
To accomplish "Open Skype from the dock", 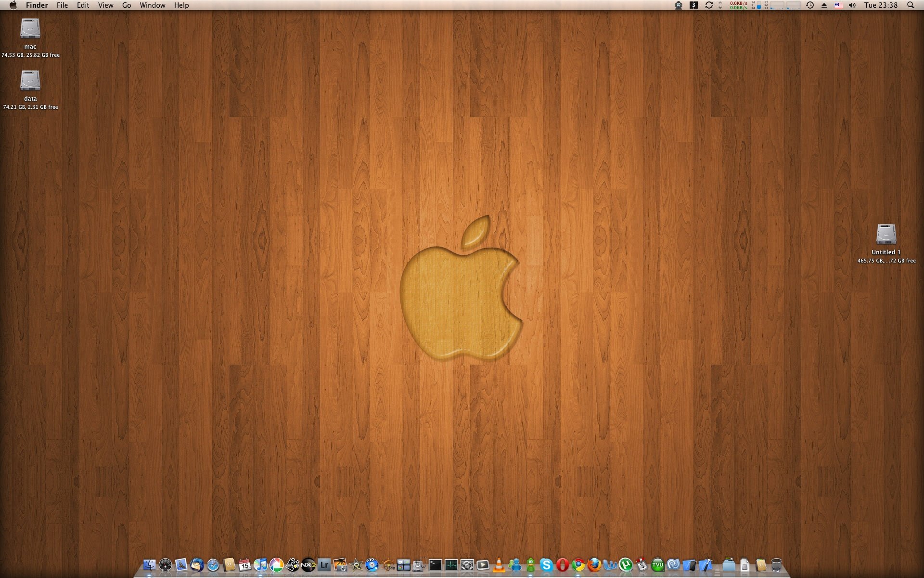I will tap(546, 565).
